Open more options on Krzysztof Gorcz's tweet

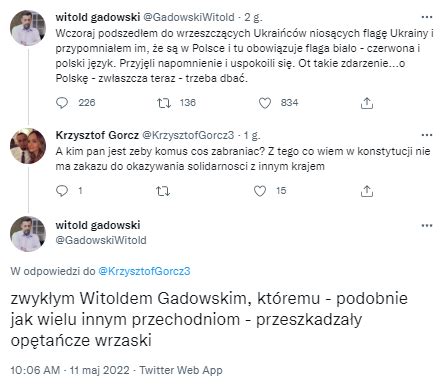tap(427, 135)
